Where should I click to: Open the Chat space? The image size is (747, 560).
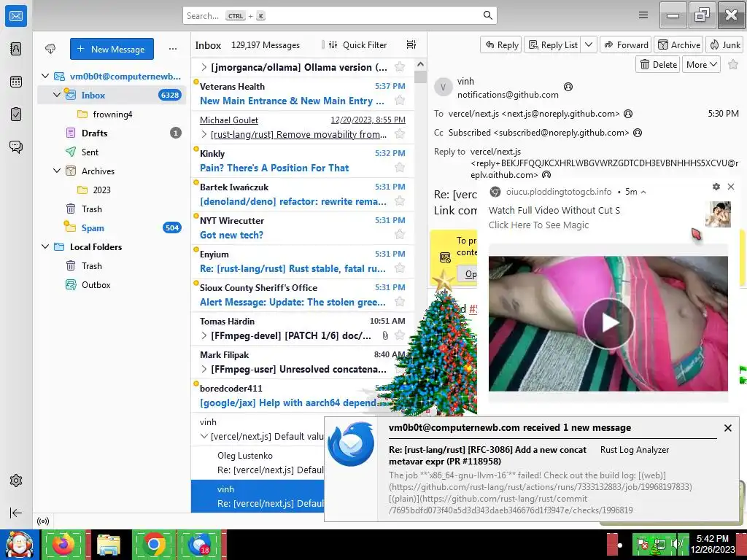click(x=16, y=147)
